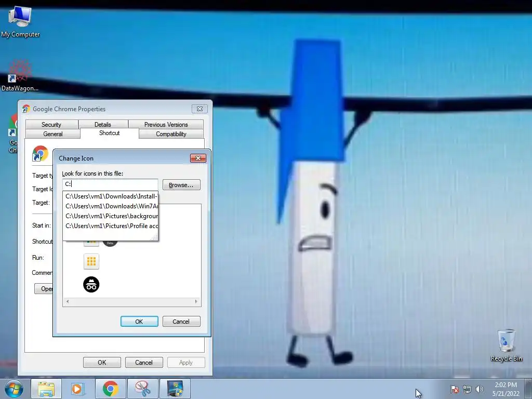Image resolution: width=532 pixels, height=399 pixels.
Task: Open the network tray icon
Action: coord(467,389)
